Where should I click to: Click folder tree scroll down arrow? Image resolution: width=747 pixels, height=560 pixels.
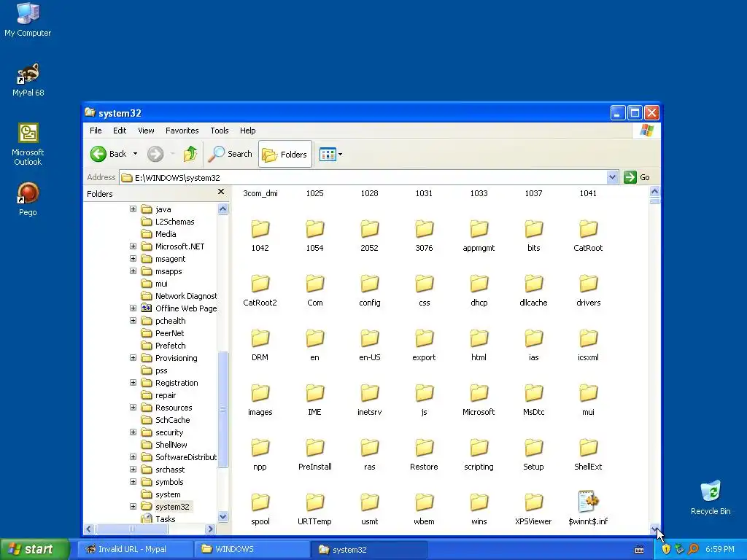pos(222,517)
